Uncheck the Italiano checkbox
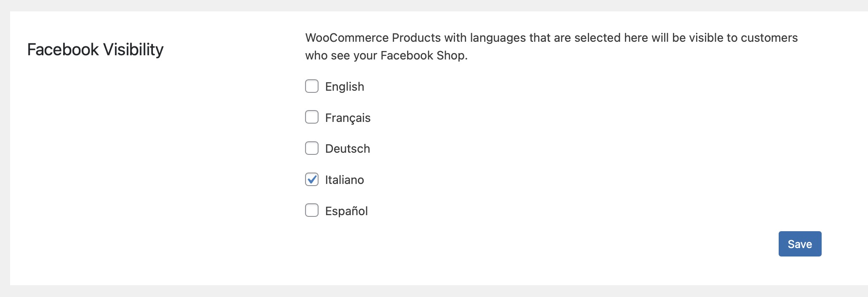The width and height of the screenshot is (868, 297). [312, 179]
